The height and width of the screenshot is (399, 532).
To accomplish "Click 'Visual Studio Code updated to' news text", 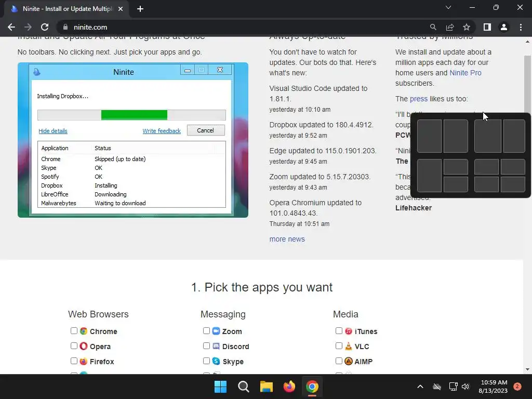I will [318, 88].
